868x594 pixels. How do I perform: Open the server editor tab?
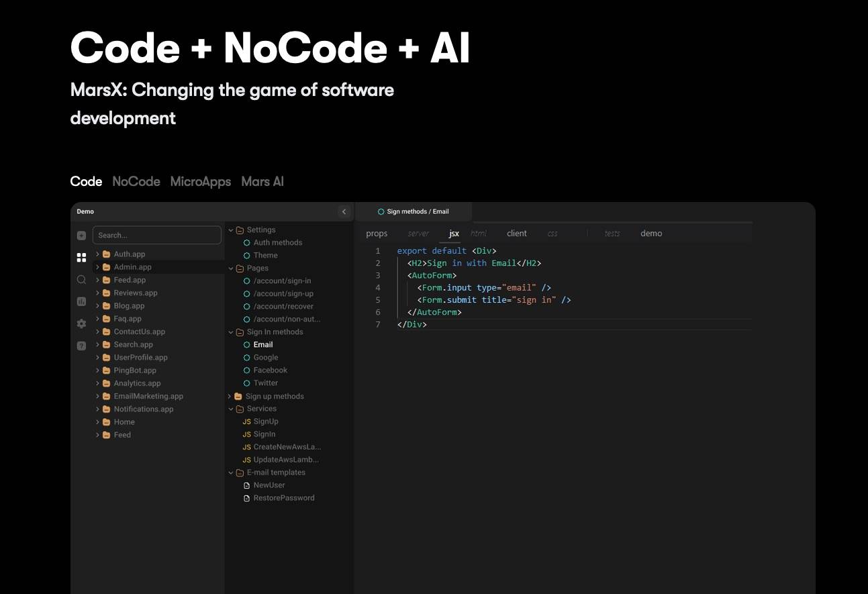point(418,234)
